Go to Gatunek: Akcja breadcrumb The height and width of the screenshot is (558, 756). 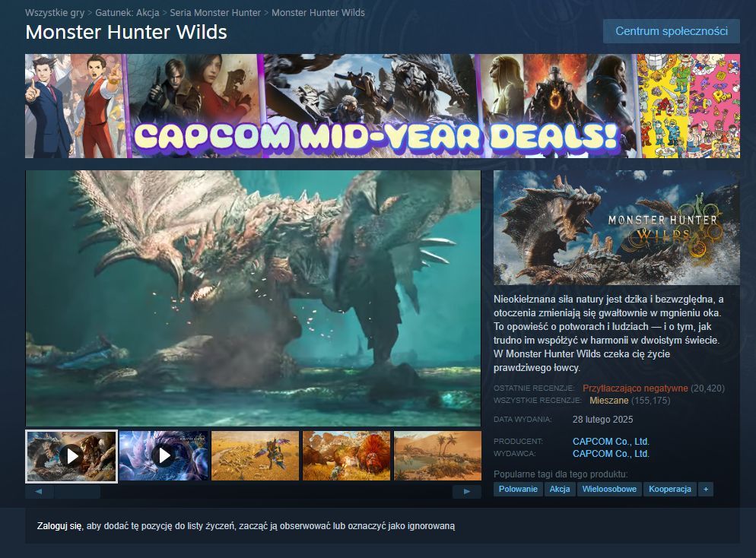(x=127, y=12)
